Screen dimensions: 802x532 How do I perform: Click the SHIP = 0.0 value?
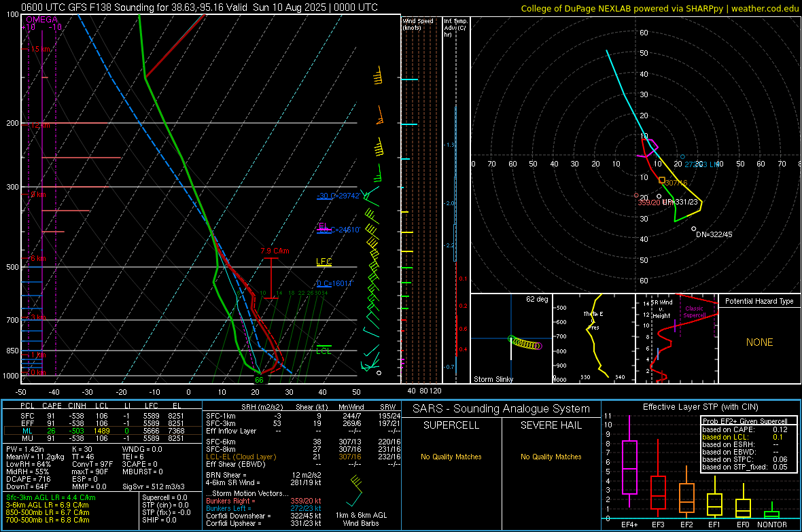tap(159, 520)
